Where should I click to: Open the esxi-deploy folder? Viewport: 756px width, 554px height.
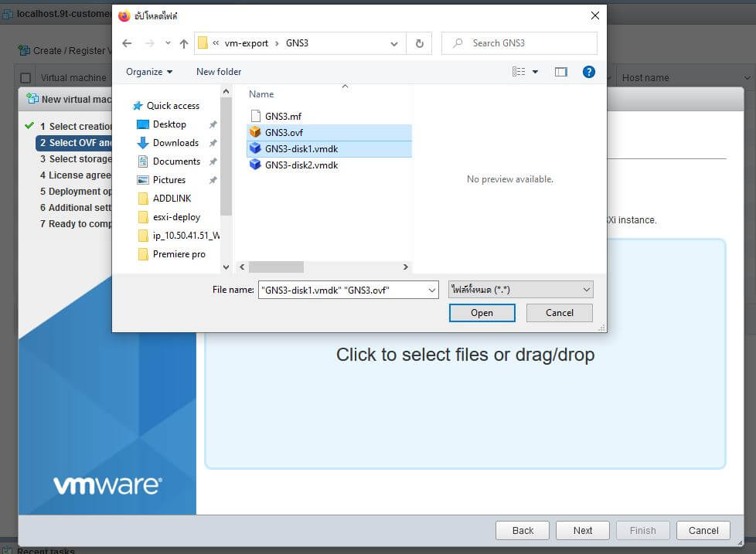pos(169,217)
